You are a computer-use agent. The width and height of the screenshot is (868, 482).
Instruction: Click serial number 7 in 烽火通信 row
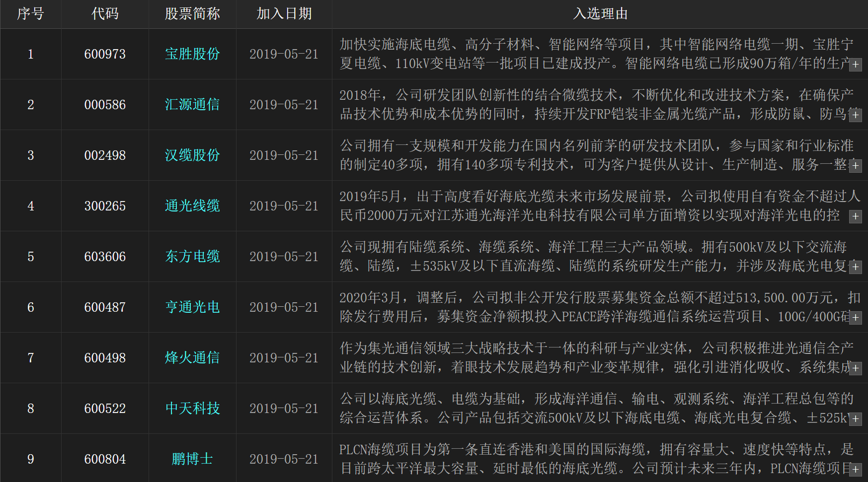click(x=31, y=358)
